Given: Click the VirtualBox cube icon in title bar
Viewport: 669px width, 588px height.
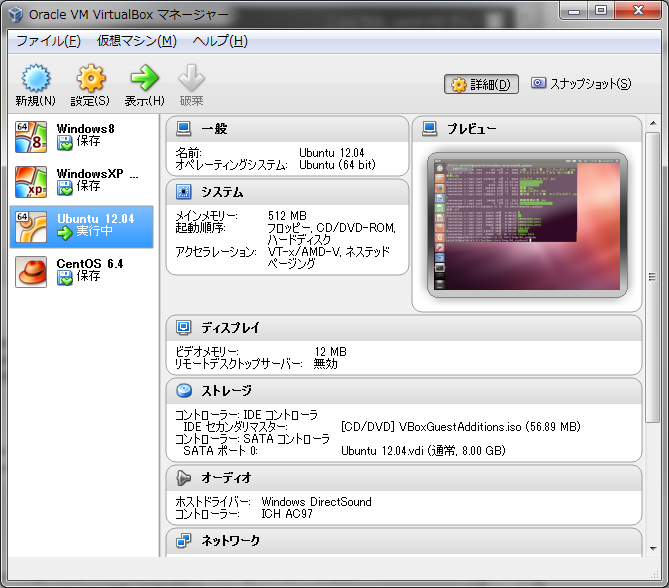Looking at the screenshot, I should tap(16, 15).
